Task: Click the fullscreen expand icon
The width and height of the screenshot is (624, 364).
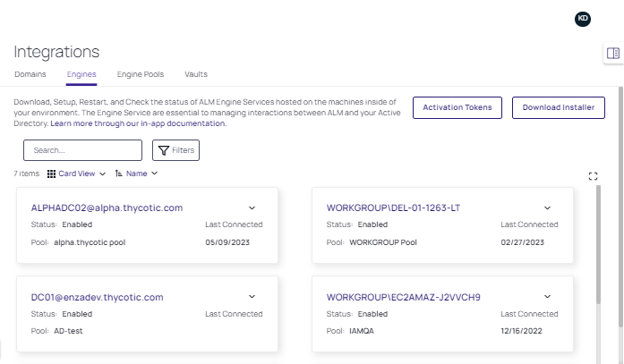Action: 593,176
